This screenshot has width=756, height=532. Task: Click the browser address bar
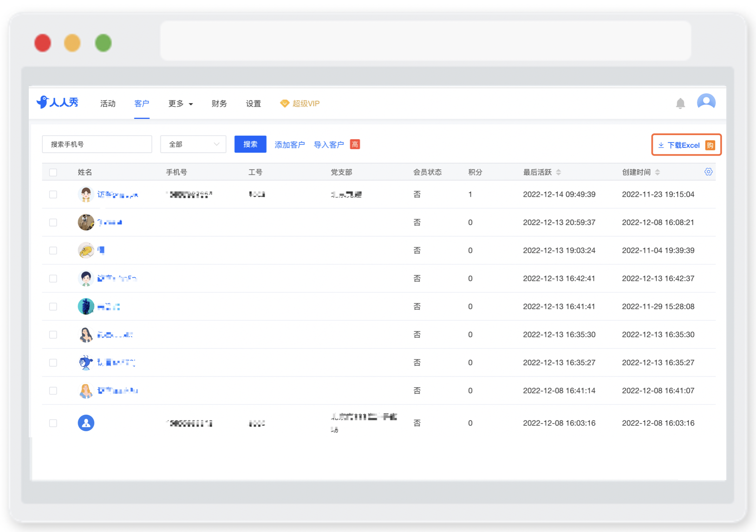[426, 41]
